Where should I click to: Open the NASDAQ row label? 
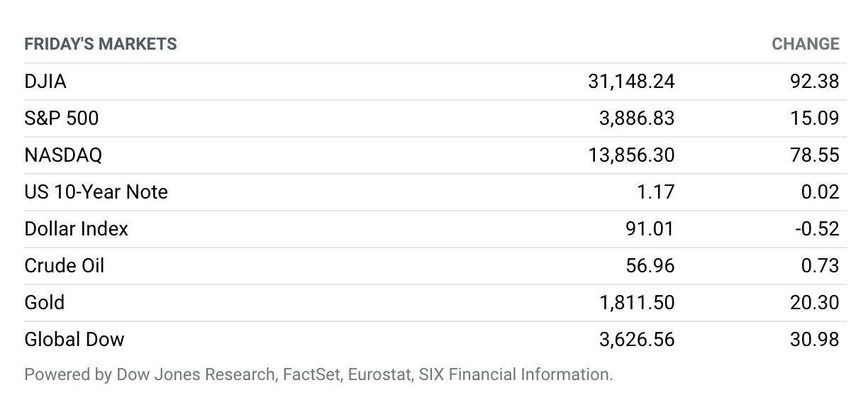point(63,155)
